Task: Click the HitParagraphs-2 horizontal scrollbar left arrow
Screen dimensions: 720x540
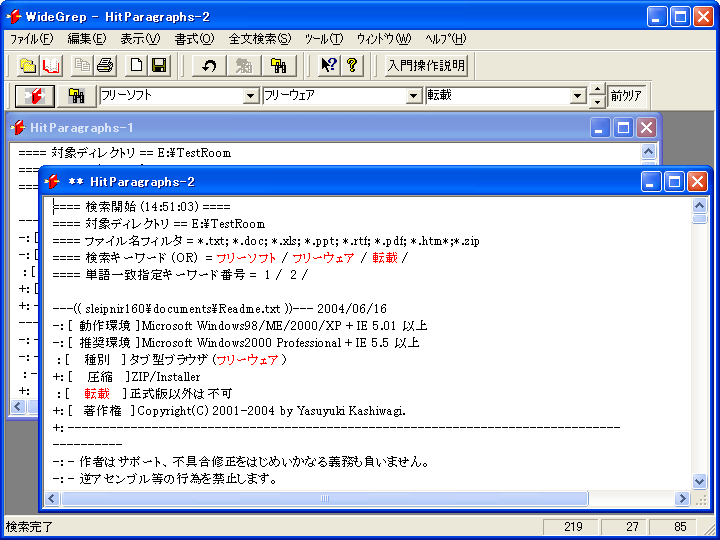Action: coord(51,498)
